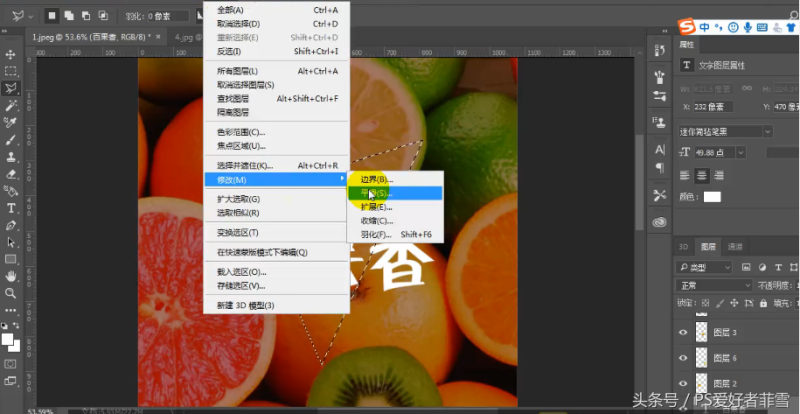Open the tool adjustments scissors panel icon
The image size is (800, 414).
[660, 195]
